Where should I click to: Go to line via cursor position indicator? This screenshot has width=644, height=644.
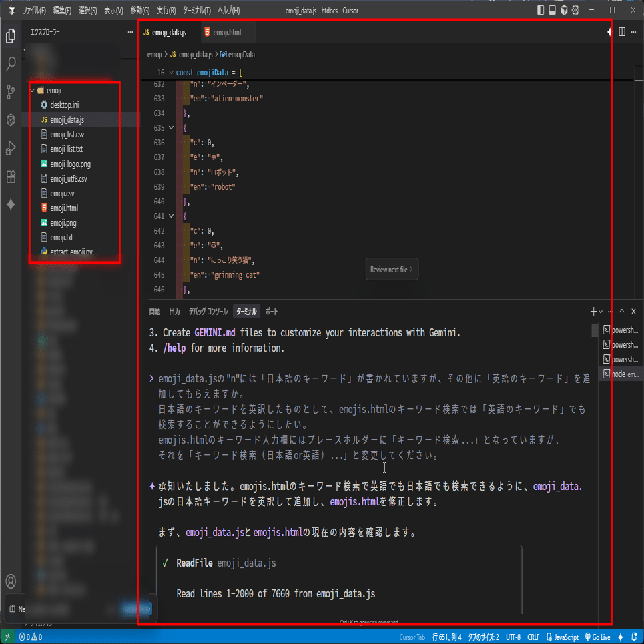coord(446,637)
